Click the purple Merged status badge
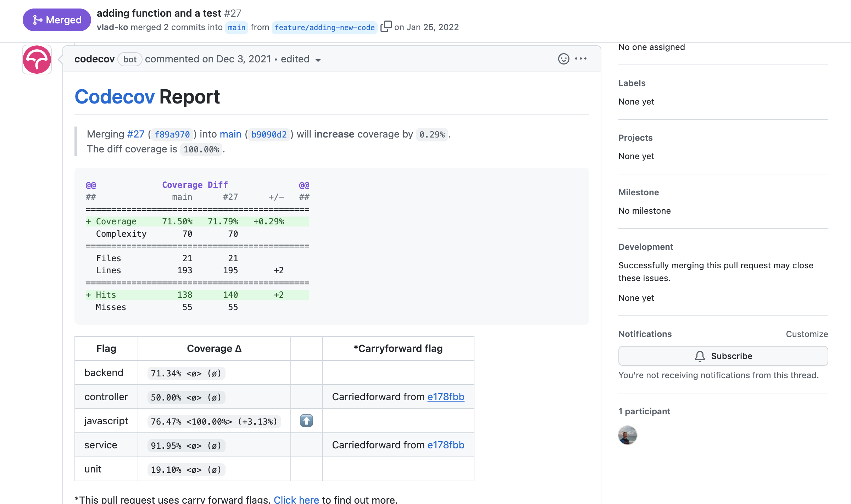This screenshot has width=851, height=504. pyautogui.click(x=56, y=20)
